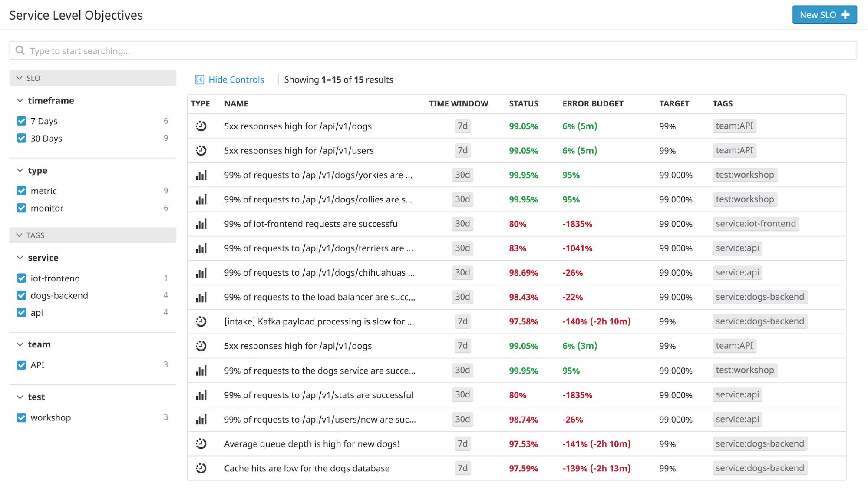
Task: Uncheck the dogs-backend service filter
Action: coord(22,295)
